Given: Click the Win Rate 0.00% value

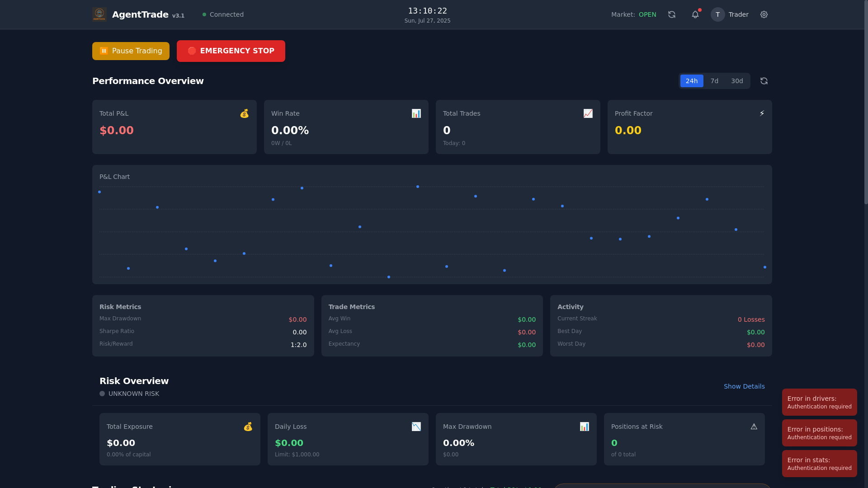Looking at the screenshot, I should [290, 131].
